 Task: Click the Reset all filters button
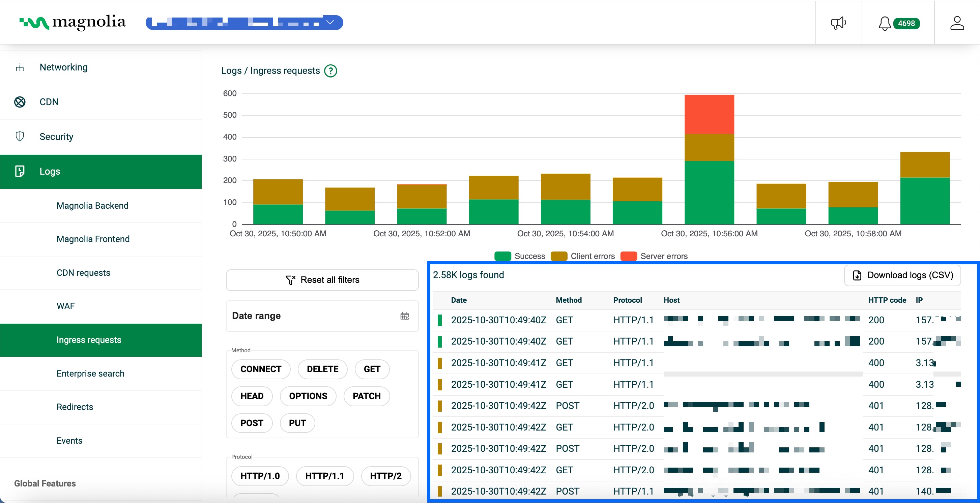point(322,280)
